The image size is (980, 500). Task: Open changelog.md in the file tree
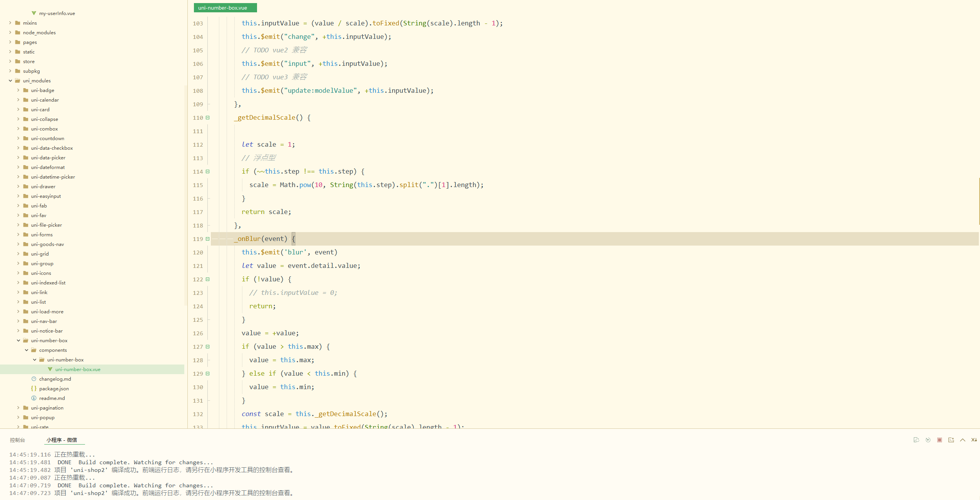click(x=55, y=379)
